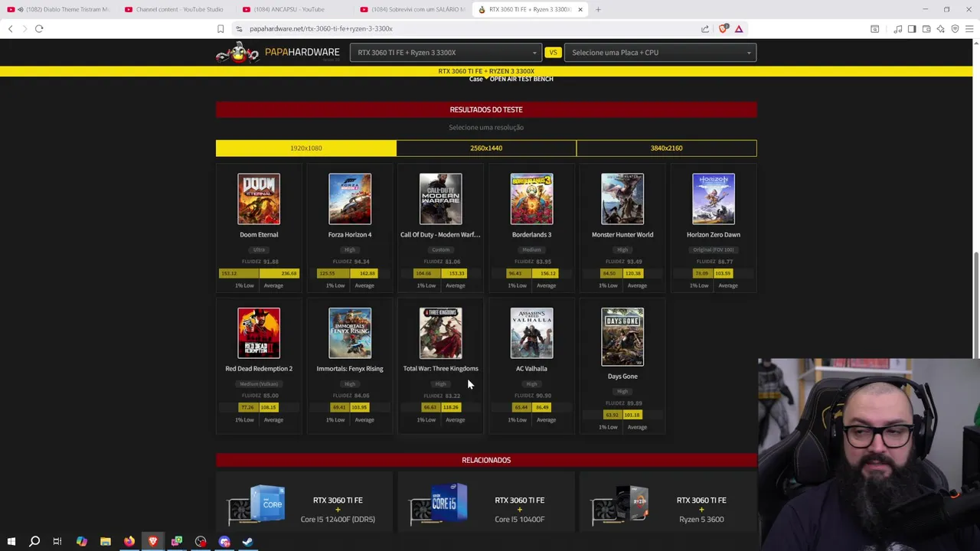Click the Horizon Zero Dawn cover
This screenshot has height=551, width=980.
tap(714, 199)
